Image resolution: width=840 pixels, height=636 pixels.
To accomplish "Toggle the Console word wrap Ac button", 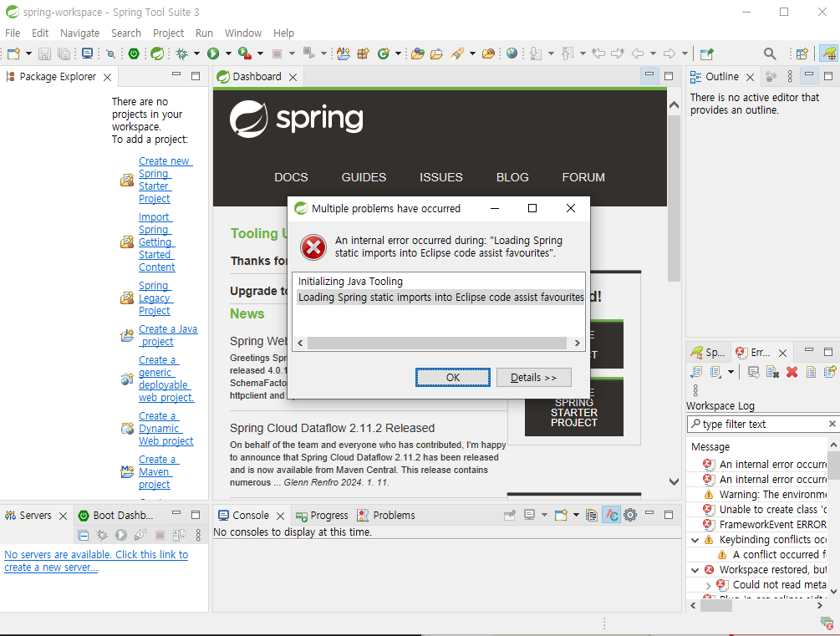I will pos(611,515).
